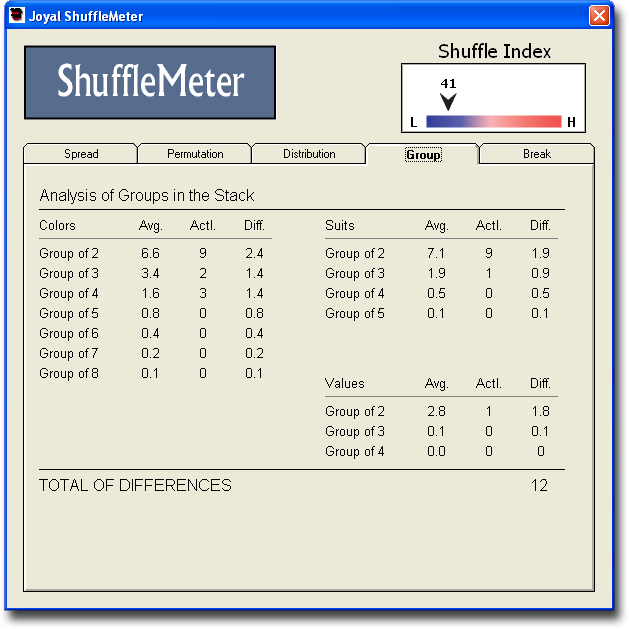The width and height of the screenshot is (629, 629).
Task: Click the Values Diff. column header
Action: coord(540,383)
